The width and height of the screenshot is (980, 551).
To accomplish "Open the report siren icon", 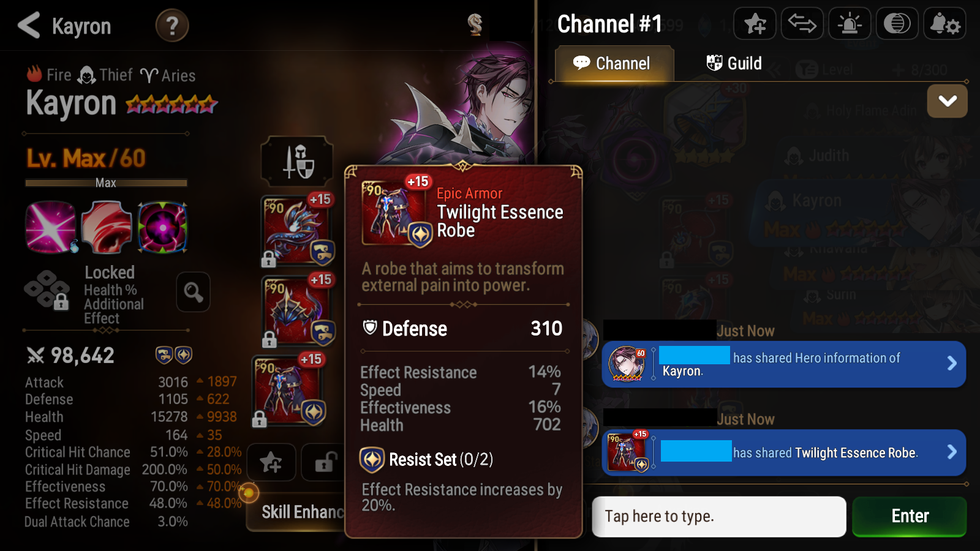I will point(850,24).
